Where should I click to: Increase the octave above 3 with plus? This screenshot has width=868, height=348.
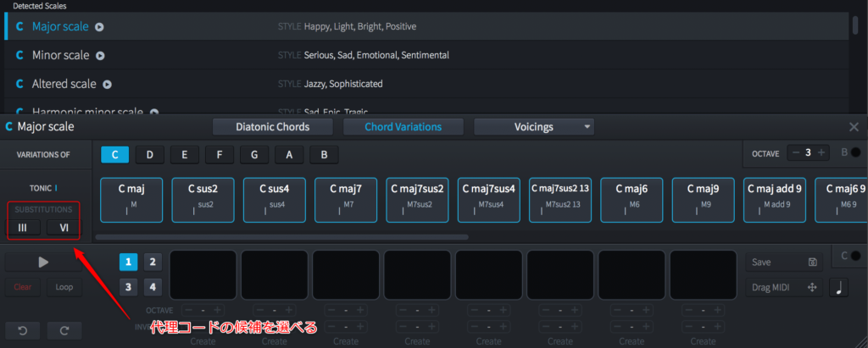pyautogui.click(x=821, y=152)
